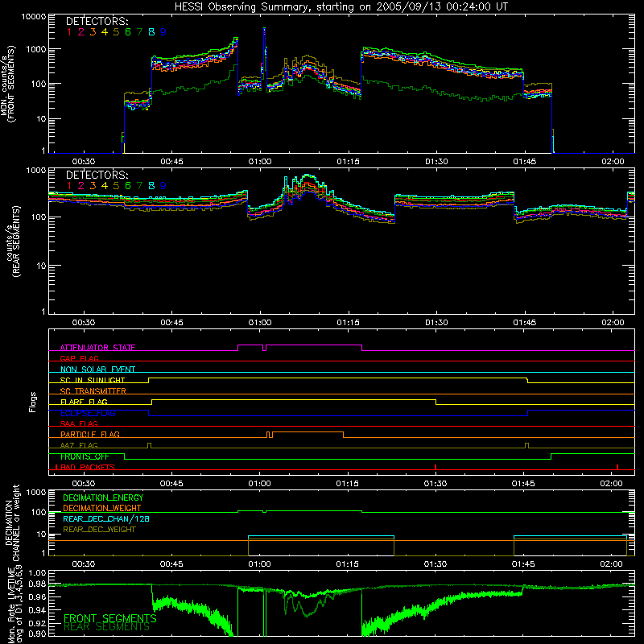Click the '0.98' tick on the livetime axis
644x644 pixels.
37,585
